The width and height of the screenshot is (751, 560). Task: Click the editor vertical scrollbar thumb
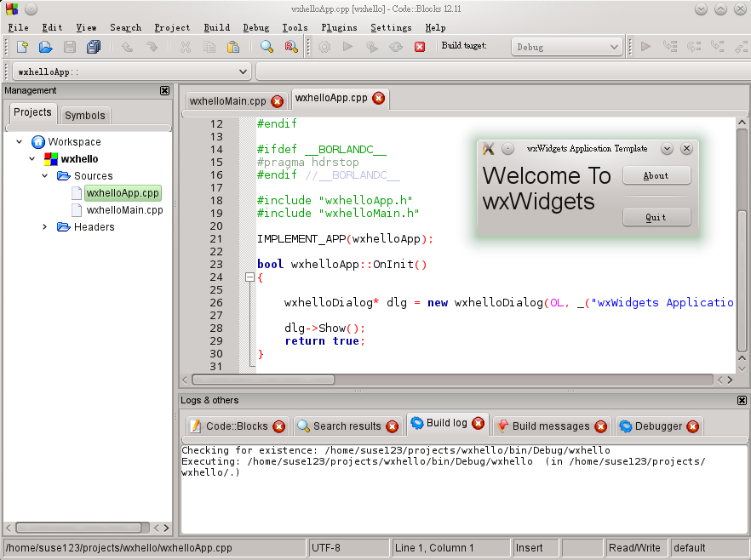(742, 280)
